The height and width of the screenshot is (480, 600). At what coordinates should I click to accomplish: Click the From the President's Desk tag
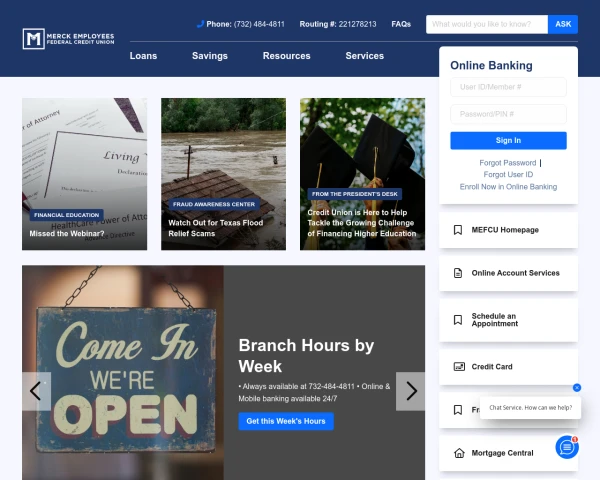pos(355,194)
